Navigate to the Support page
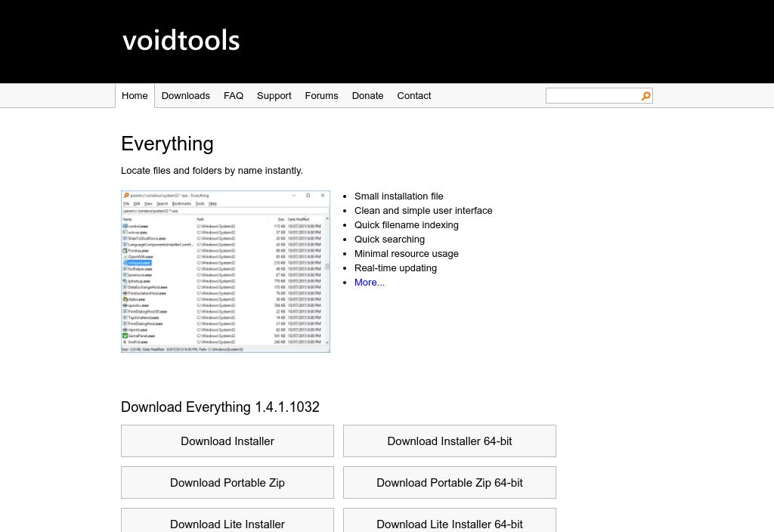Image resolution: width=774 pixels, height=532 pixels. click(274, 96)
